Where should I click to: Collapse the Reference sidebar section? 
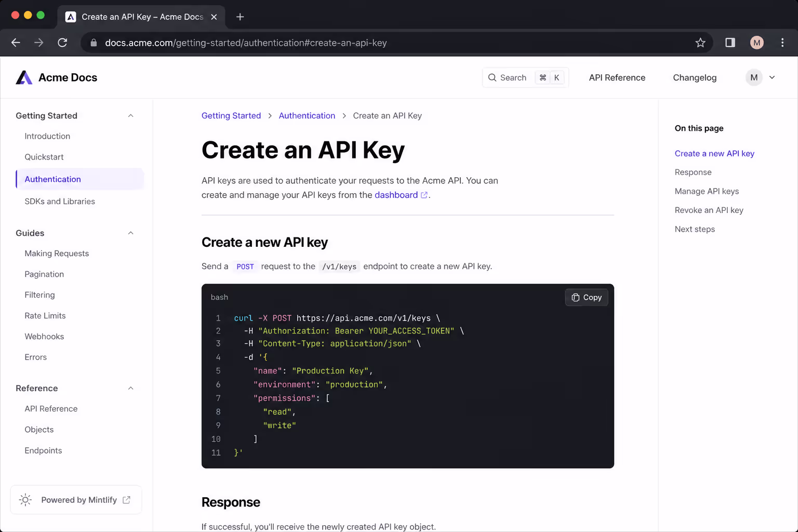pos(131,388)
